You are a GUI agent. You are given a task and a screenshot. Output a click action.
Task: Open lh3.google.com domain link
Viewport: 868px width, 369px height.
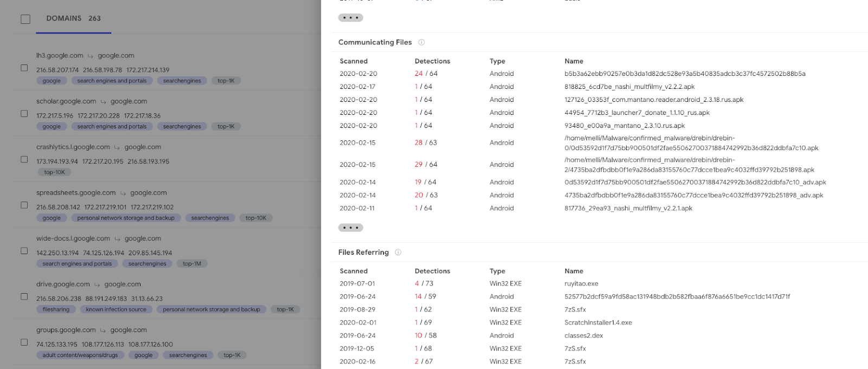pyautogui.click(x=60, y=55)
